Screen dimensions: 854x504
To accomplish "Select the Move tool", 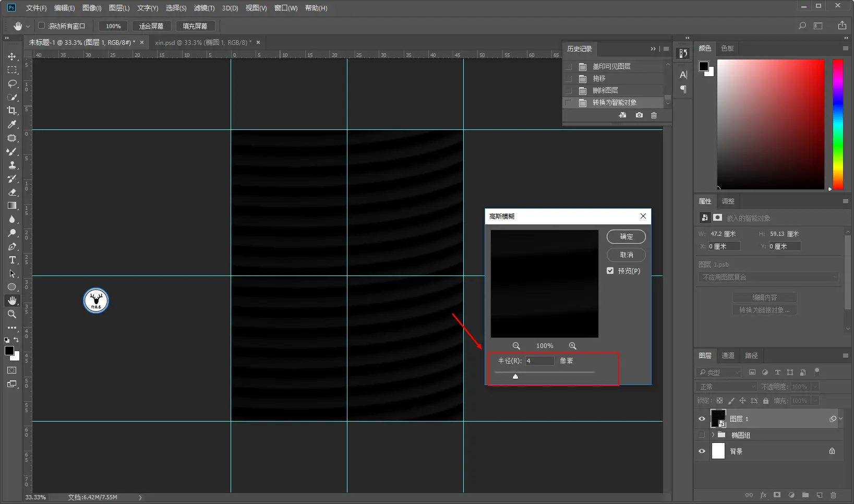I will pyautogui.click(x=12, y=56).
